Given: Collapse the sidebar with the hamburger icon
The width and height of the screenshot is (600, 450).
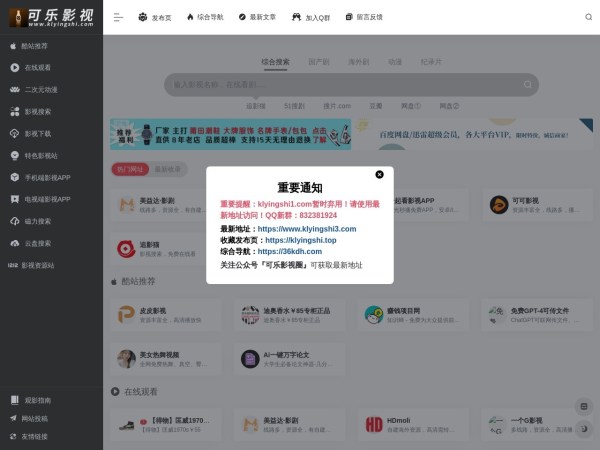Looking at the screenshot, I should (x=118, y=17).
